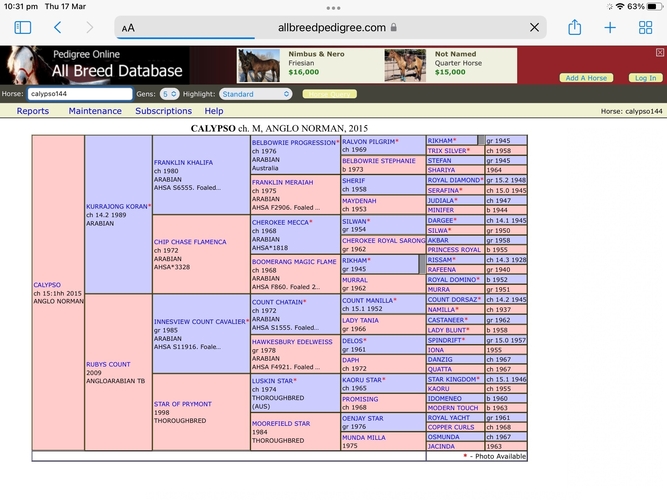The width and height of the screenshot is (667, 500).
Task: Click the Add A Horse button
Action: [586, 78]
